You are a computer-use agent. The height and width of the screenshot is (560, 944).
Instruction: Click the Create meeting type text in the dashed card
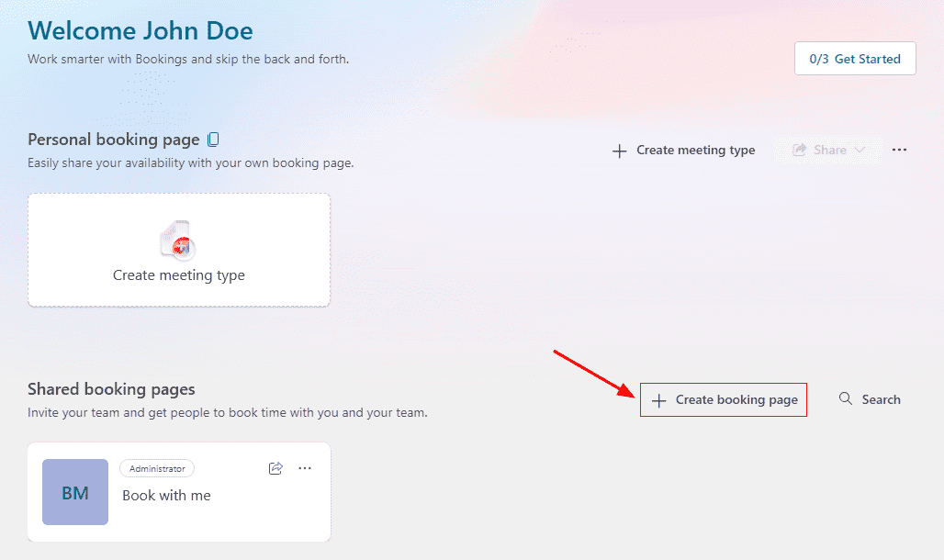[x=179, y=274]
